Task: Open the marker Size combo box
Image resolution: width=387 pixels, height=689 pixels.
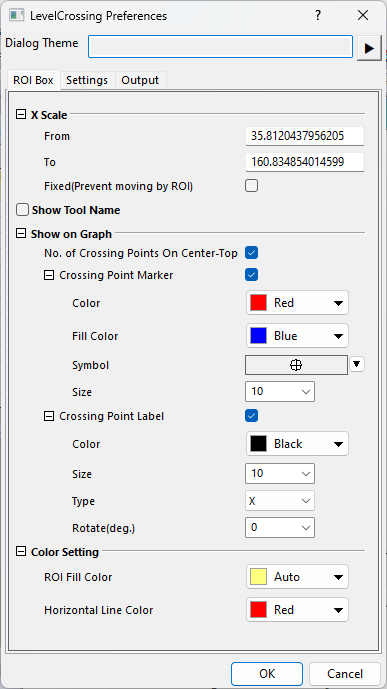Action: coord(280,391)
